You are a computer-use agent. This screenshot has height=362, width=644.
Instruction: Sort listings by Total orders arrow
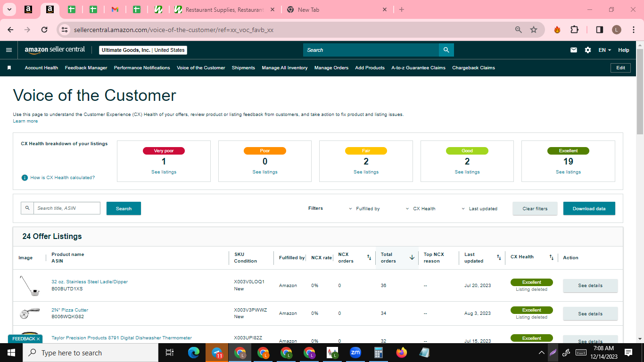[412, 257]
